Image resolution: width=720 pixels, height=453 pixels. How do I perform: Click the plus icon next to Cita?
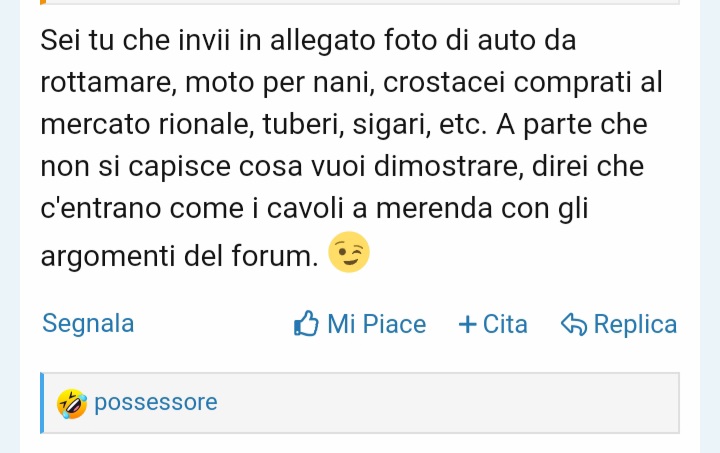pos(467,324)
